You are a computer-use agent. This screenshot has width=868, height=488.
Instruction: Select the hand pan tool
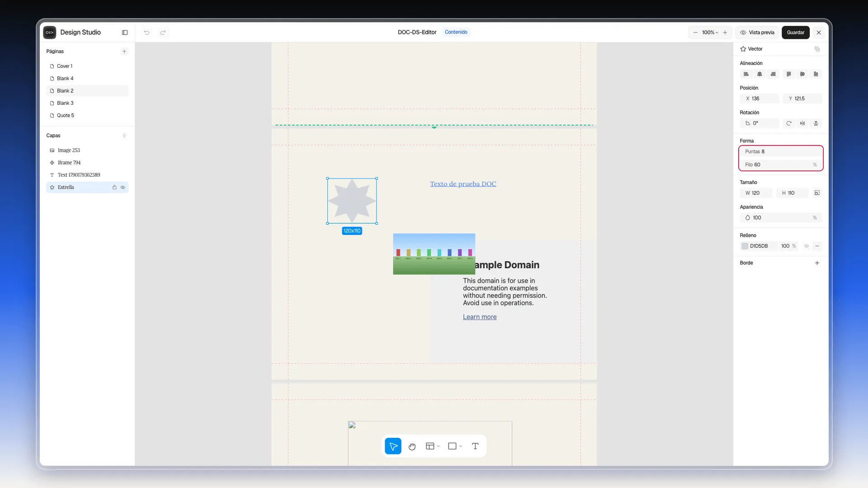click(412, 446)
